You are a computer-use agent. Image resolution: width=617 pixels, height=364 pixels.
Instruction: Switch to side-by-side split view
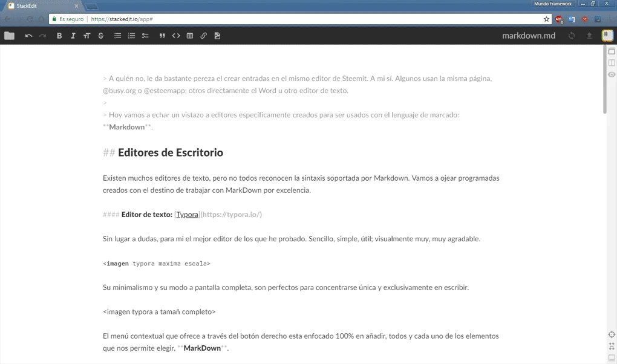611,62
